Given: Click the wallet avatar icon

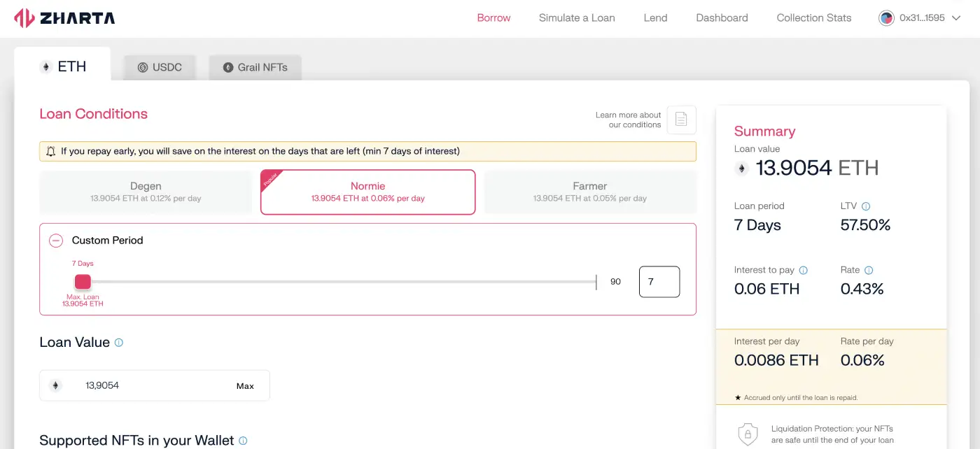Looking at the screenshot, I should [x=886, y=18].
